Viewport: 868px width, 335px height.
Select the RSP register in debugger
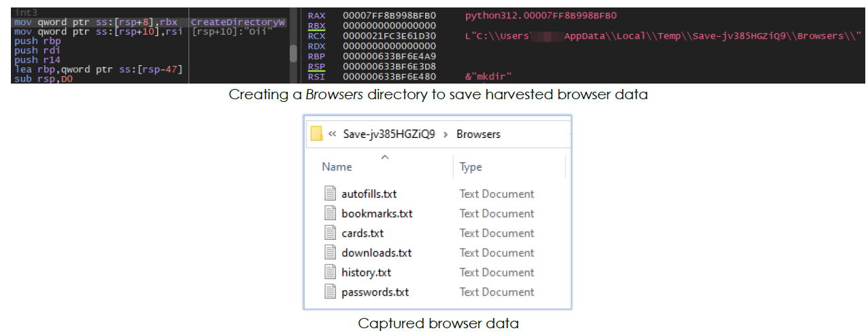317,67
